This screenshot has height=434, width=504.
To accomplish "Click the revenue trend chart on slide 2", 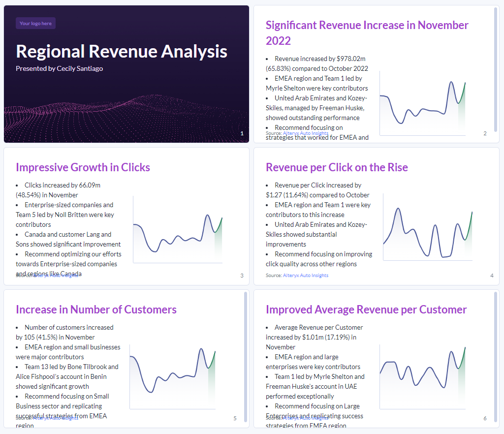I will click(423, 103).
